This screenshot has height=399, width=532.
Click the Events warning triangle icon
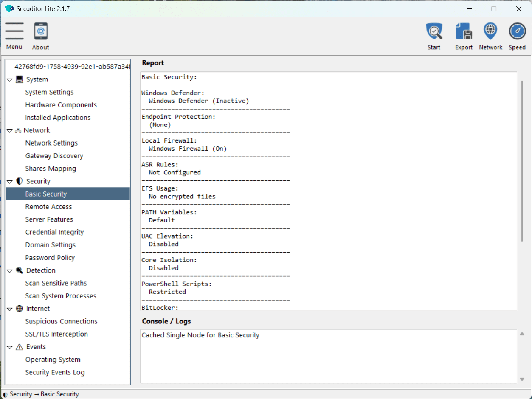[x=20, y=347]
